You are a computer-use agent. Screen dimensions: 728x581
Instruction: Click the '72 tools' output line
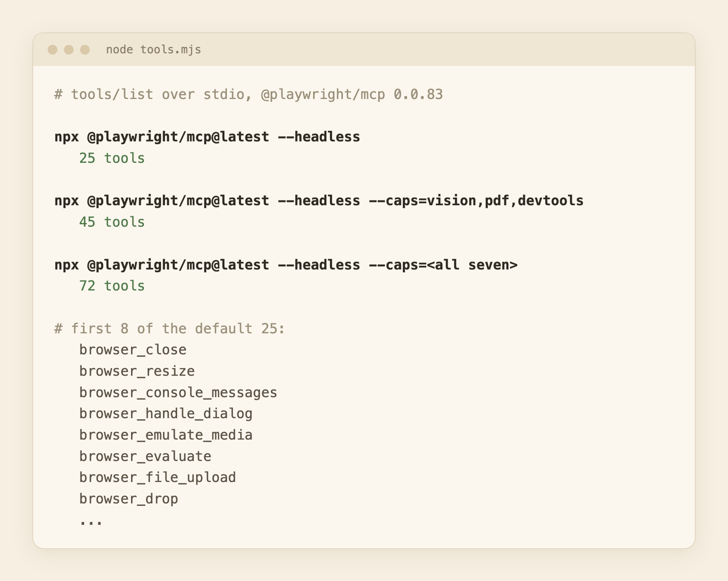pyautogui.click(x=112, y=286)
